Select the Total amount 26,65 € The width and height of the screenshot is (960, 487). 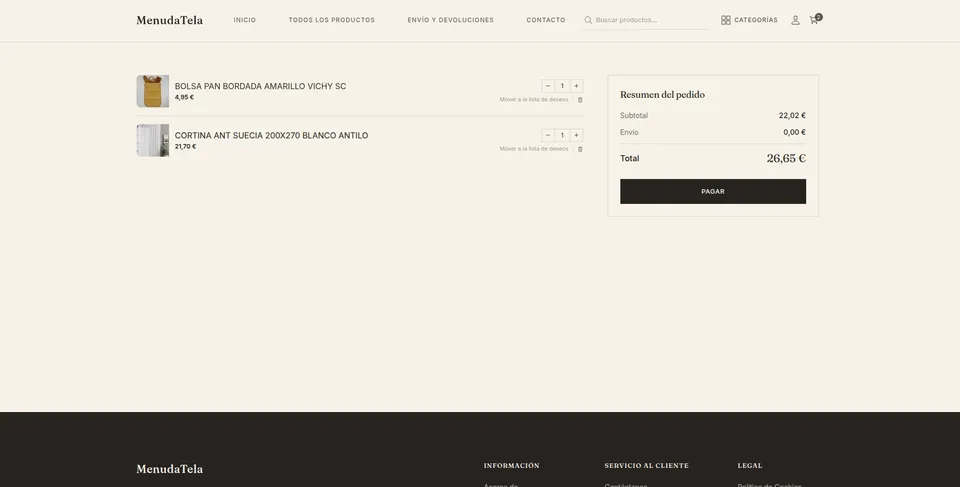(786, 159)
